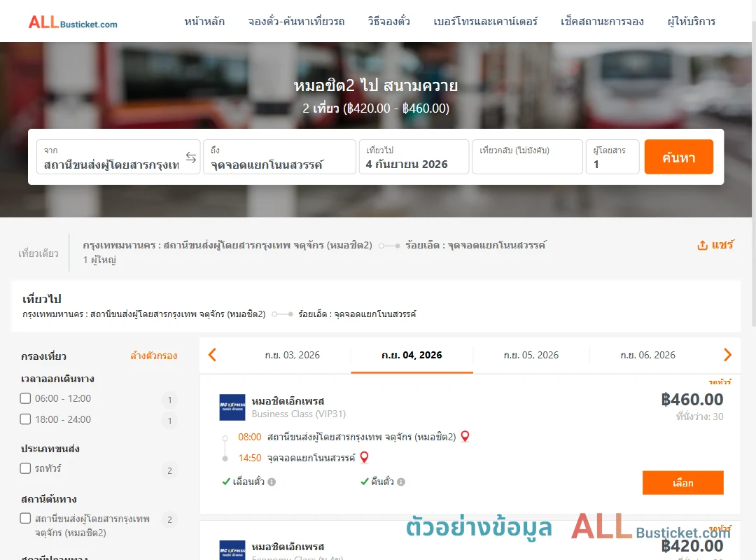Go to previous dates with left arrow
The image size is (756, 560).
click(212, 355)
